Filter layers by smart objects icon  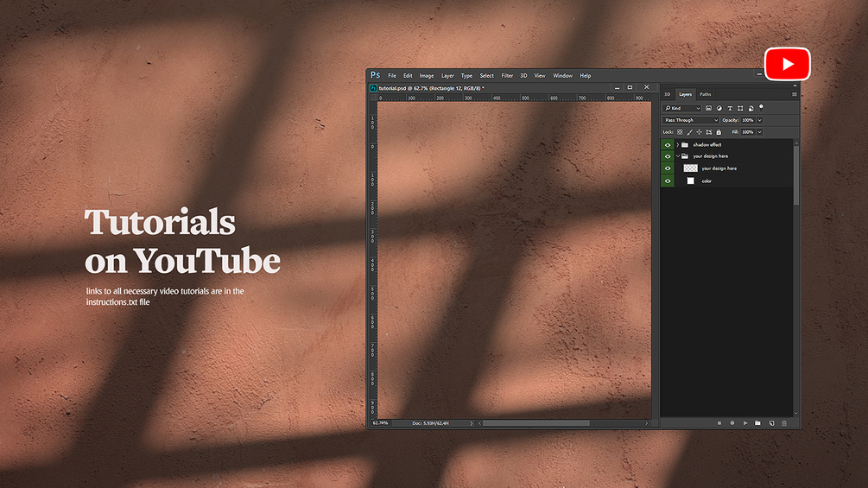[751, 109]
